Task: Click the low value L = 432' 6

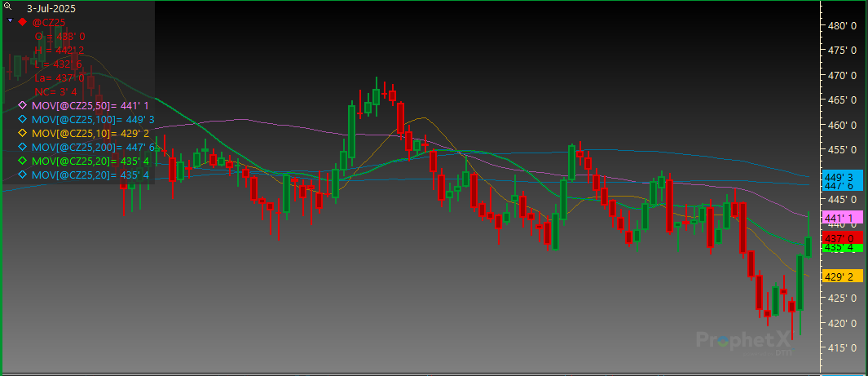Action: point(59,64)
